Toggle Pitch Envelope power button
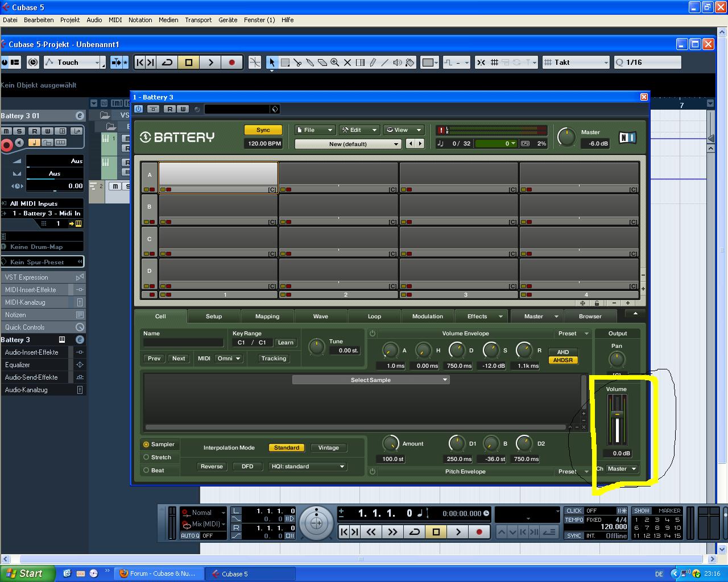728x582 pixels. click(373, 472)
